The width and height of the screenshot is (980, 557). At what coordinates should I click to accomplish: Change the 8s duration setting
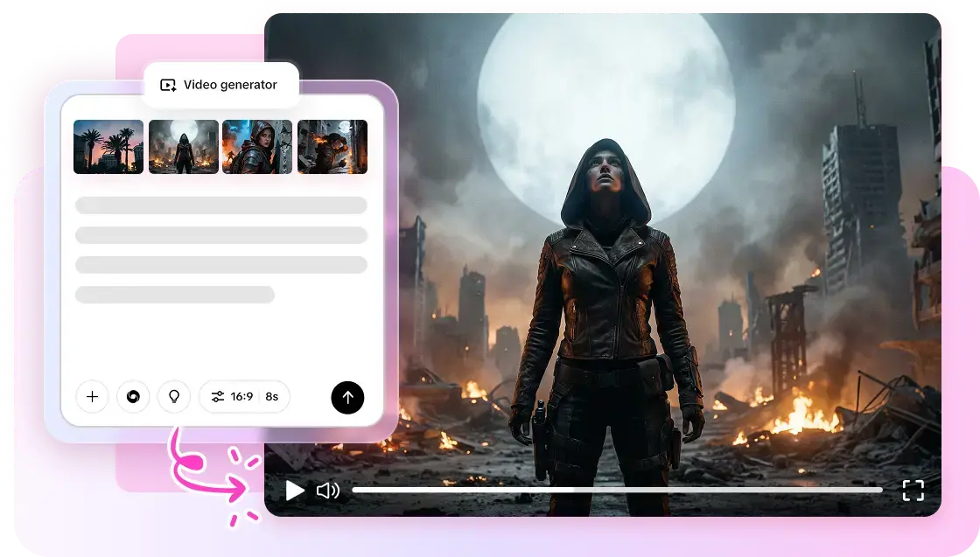pos(272,396)
